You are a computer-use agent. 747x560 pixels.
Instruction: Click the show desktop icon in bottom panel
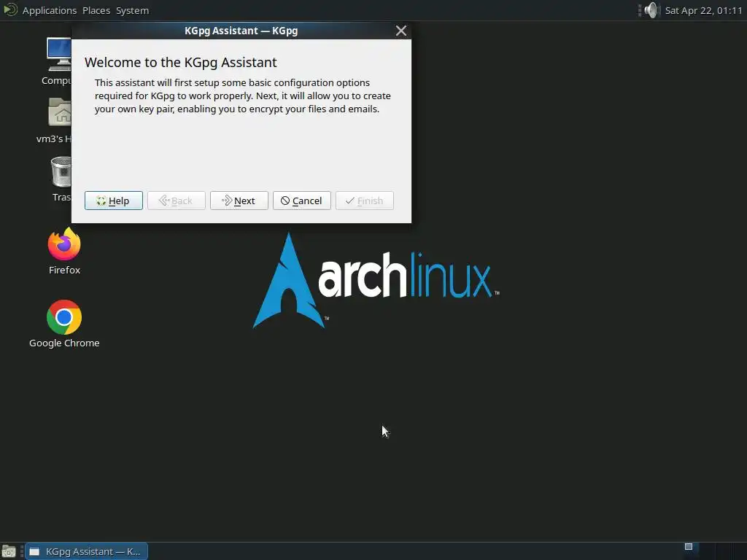(x=9, y=551)
